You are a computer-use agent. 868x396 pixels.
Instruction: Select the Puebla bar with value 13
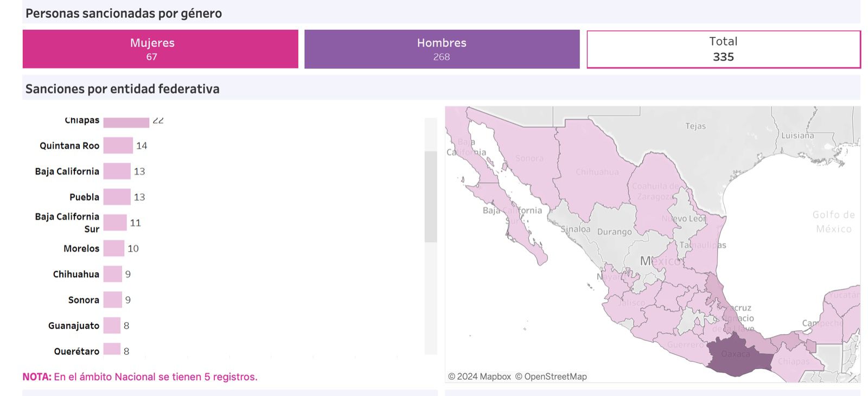[117, 197]
